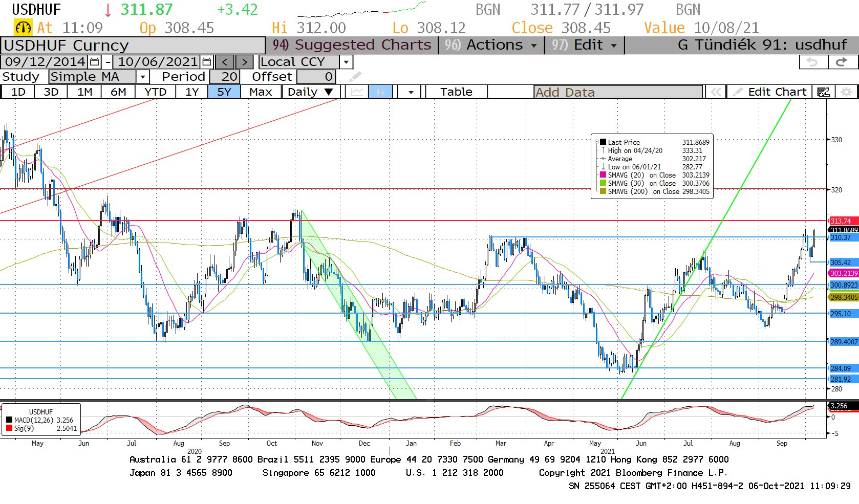The image size is (859, 504).
Task: Click the SMAVG (20) magenta legend swatch
Action: [x=603, y=174]
